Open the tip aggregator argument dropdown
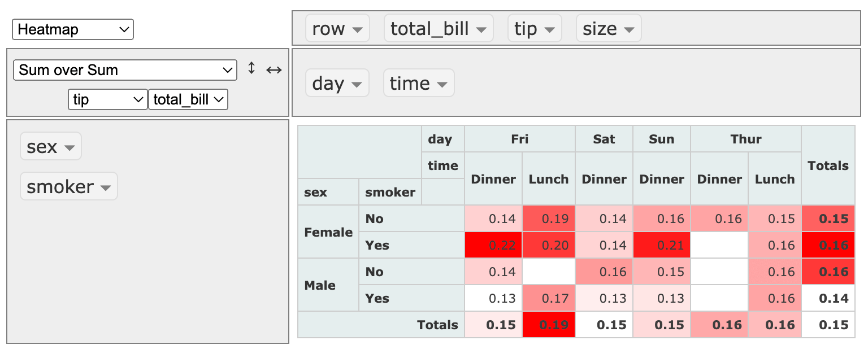This screenshot has height=349, width=868. point(107,99)
